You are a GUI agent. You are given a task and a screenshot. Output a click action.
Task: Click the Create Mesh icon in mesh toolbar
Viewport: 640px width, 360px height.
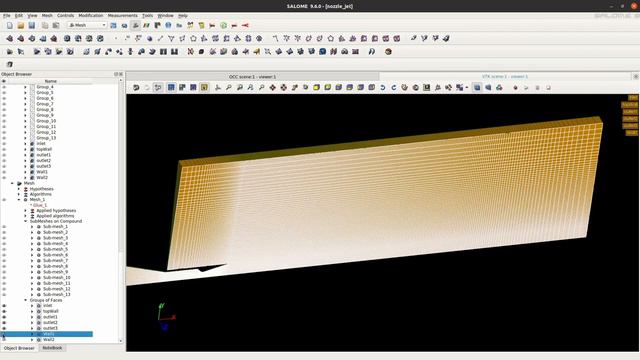[9, 38]
